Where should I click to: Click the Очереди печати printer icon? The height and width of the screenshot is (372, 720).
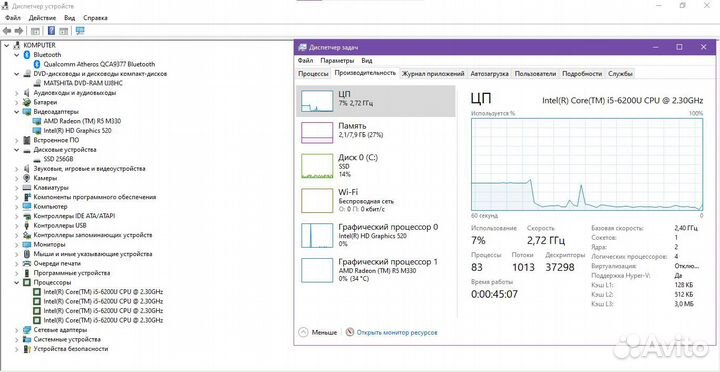coord(27,264)
